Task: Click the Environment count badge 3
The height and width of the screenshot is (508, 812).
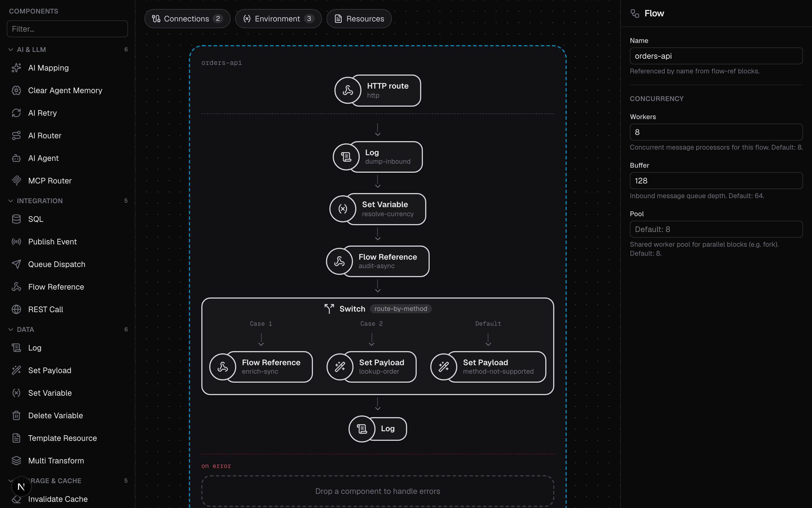Action: pos(309,18)
